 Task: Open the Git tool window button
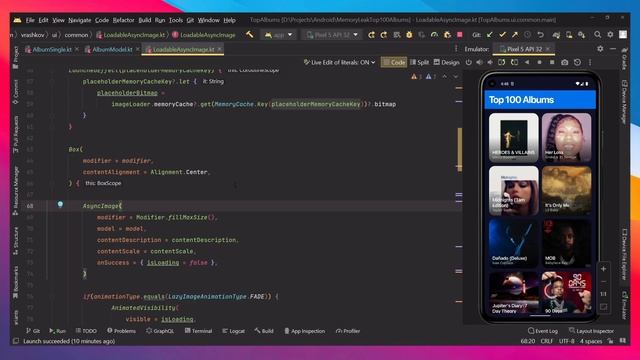[x=33, y=331]
